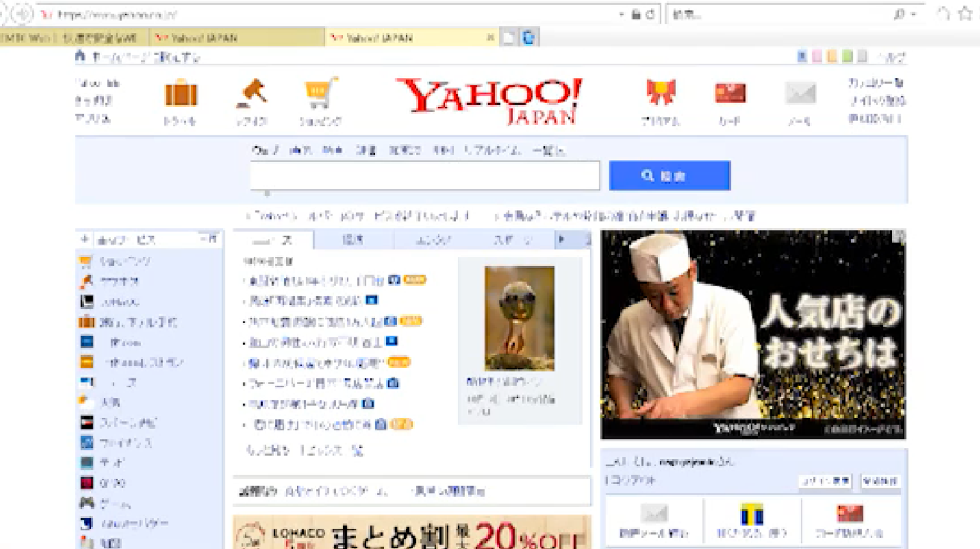This screenshot has height=549, width=980.
Task: Click the plus expander atop the left services sidebar
Action: click(x=85, y=239)
